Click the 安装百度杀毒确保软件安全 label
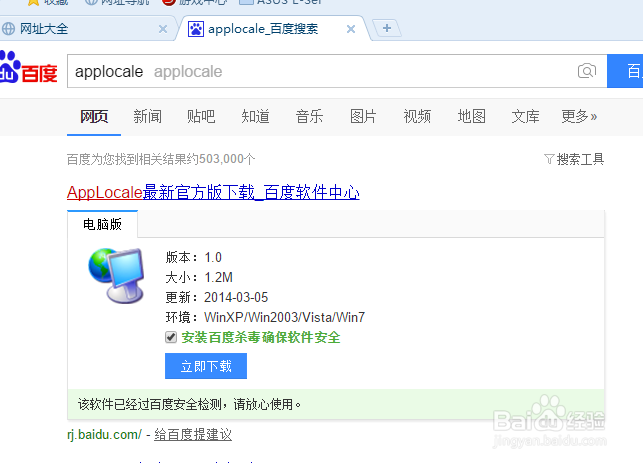 pos(261,338)
